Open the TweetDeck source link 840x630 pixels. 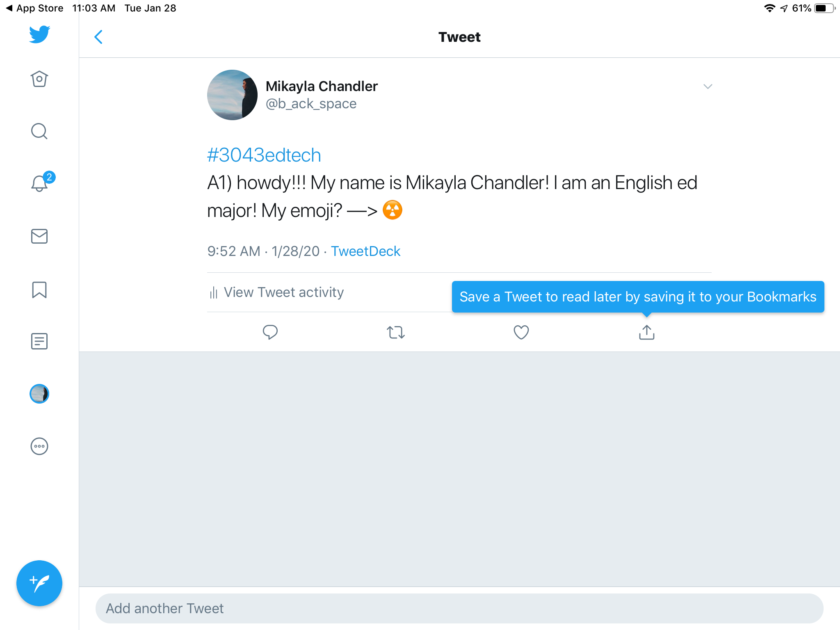[365, 251]
